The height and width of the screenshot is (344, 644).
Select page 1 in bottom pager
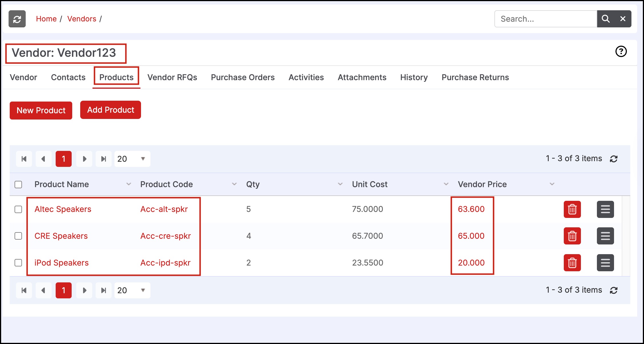pyautogui.click(x=64, y=290)
